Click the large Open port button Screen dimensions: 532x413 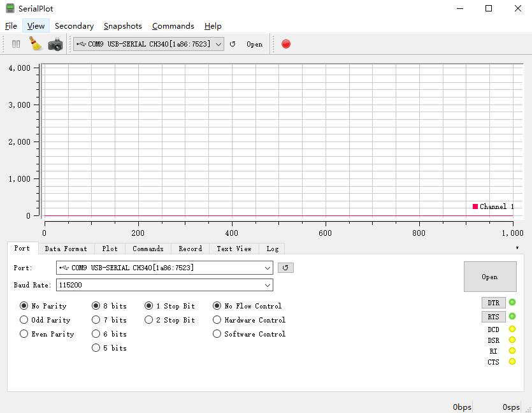click(x=489, y=277)
